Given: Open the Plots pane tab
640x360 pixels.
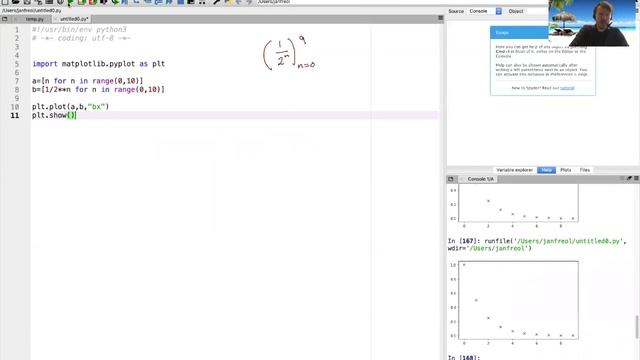Looking at the screenshot, I should [565, 170].
